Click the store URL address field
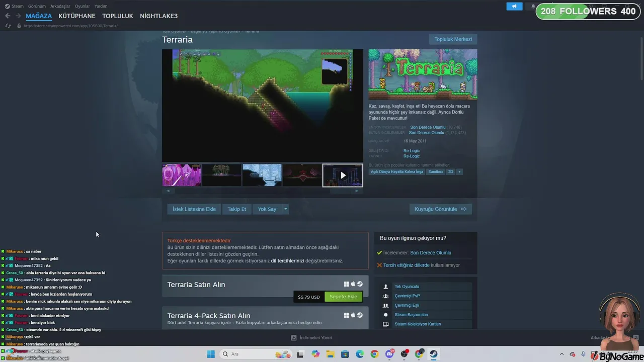 [70, 26]
